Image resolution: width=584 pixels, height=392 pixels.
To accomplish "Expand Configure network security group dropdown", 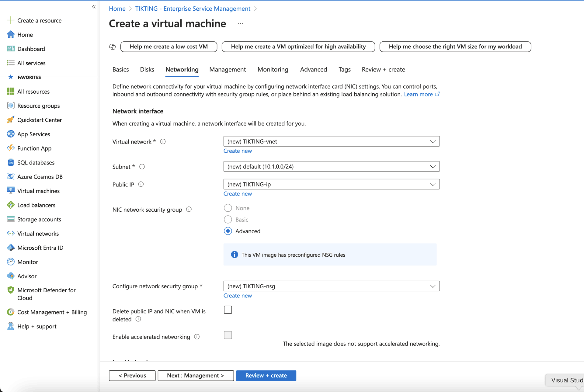I will click(331, 286).
